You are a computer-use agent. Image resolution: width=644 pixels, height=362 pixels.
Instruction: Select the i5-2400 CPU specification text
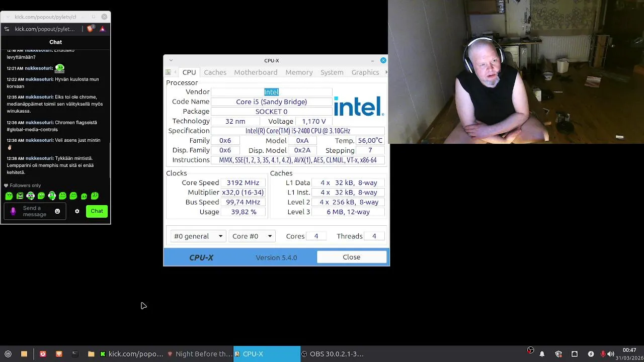[298, 131]
